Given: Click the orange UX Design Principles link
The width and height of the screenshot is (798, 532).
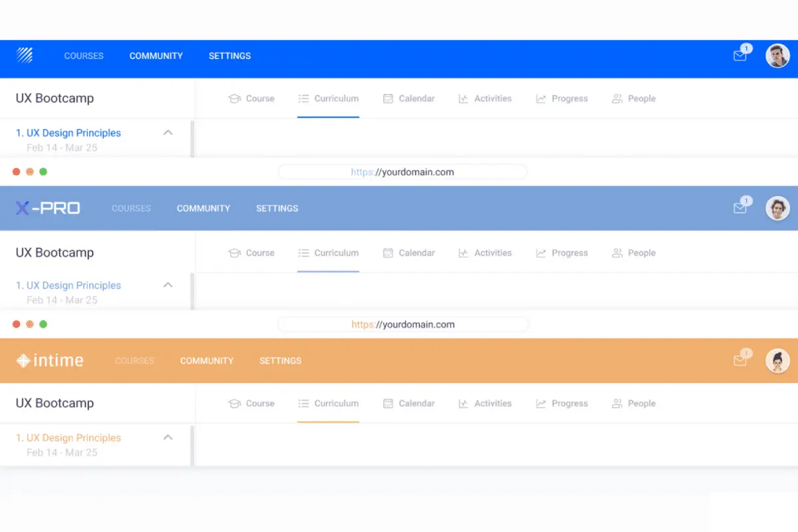Looking at the screenshot, I should point(68,438).
